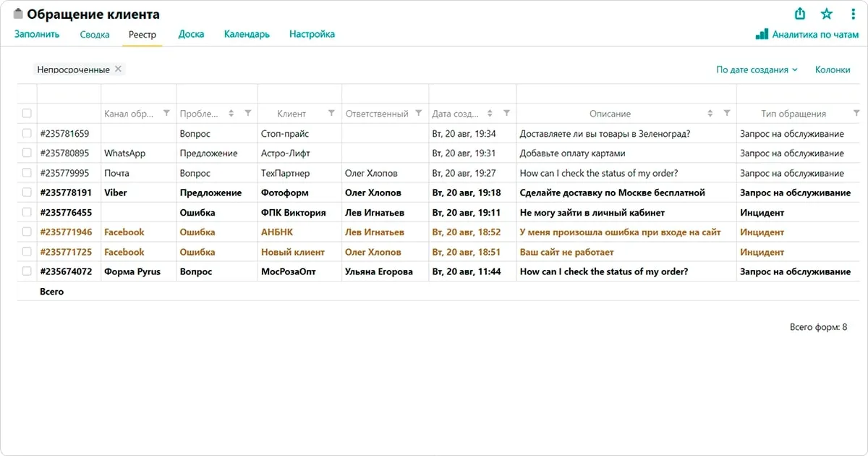Go to the Календарь tab
The image size is (868, 456).
[x=247, y=34]
